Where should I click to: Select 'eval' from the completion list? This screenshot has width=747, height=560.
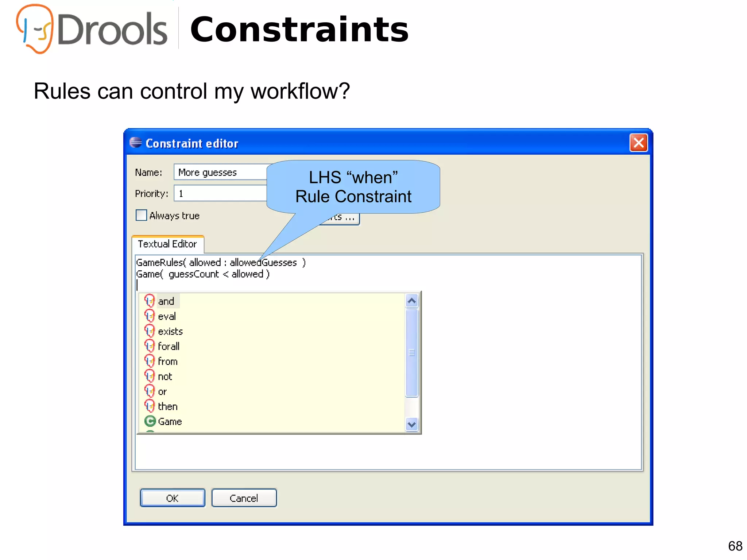click(x=167, y=316)
